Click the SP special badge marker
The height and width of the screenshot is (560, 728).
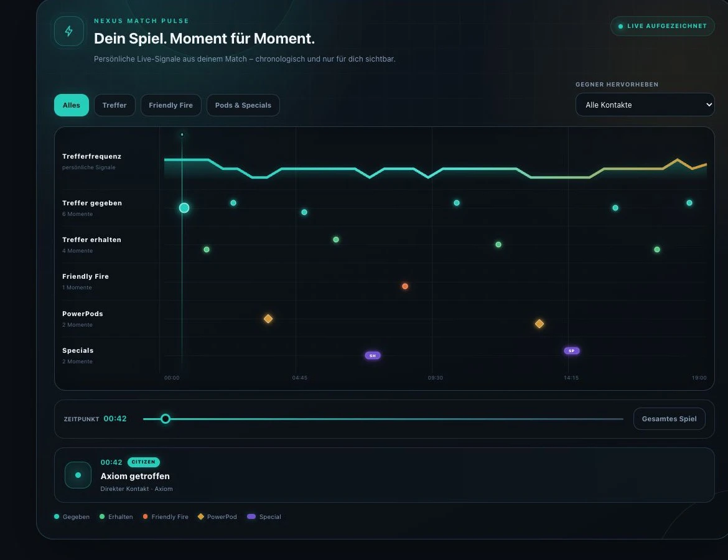coord(572,350)
